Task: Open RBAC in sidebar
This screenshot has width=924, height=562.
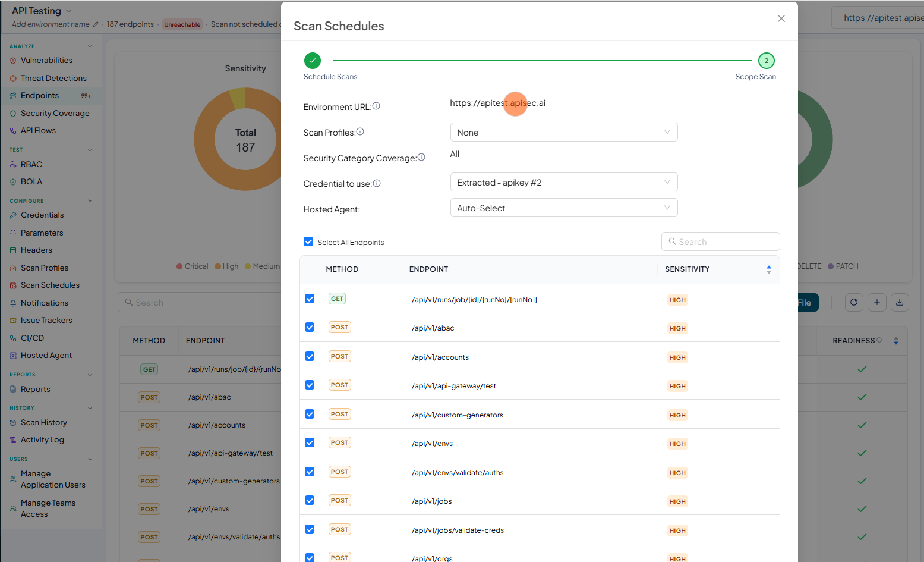Action: pos(31,164)
